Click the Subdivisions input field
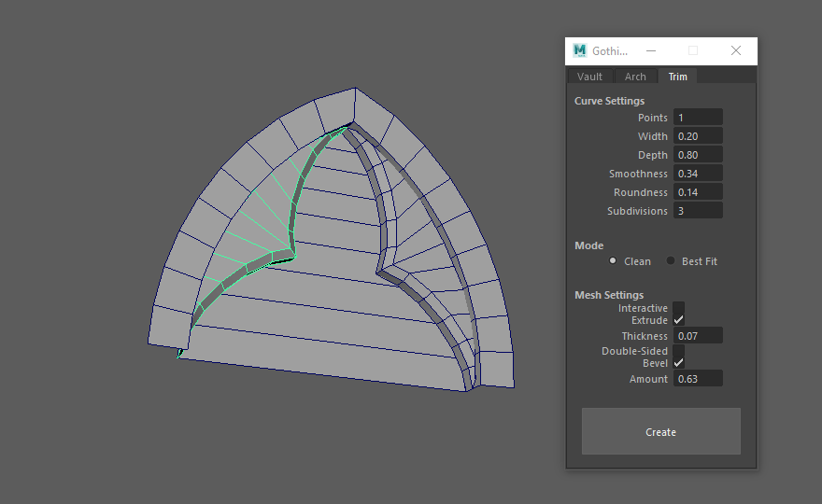The height and width of the screenshot is (504, 822). 698,211
